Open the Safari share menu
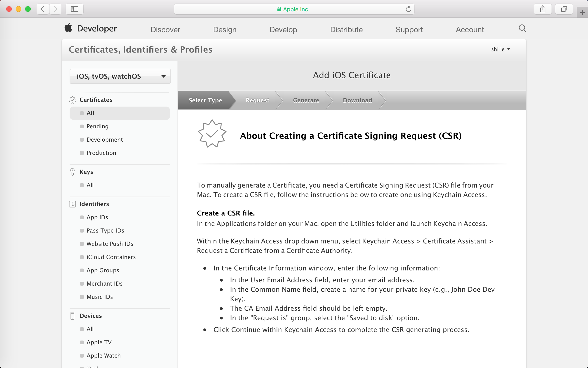The height and width of the screenshot is (368, 588). (x=543, y=9)
